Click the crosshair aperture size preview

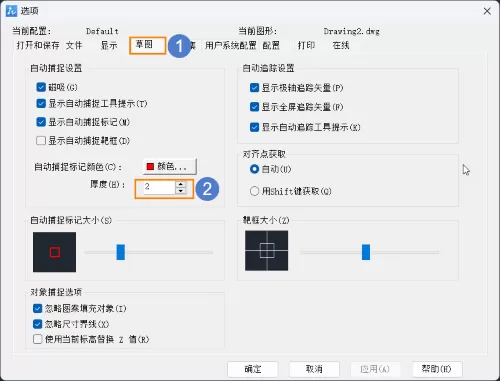tap(267, 251)
